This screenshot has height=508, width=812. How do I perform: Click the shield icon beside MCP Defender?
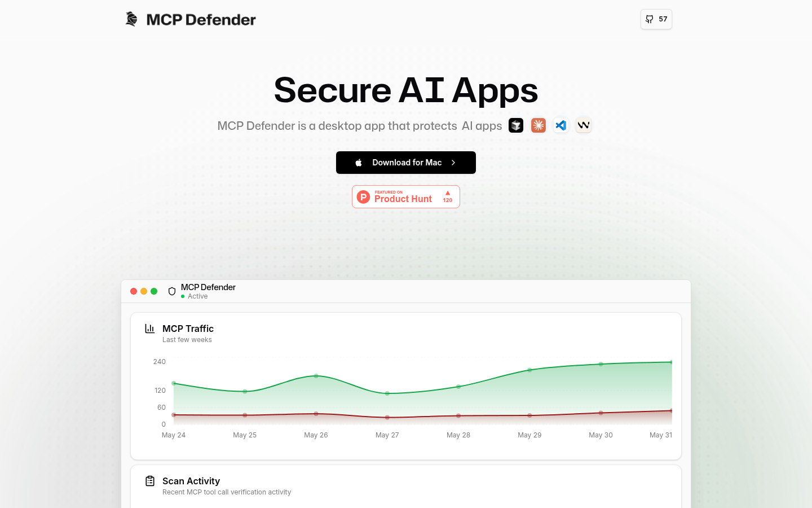(x=172, y=291)
